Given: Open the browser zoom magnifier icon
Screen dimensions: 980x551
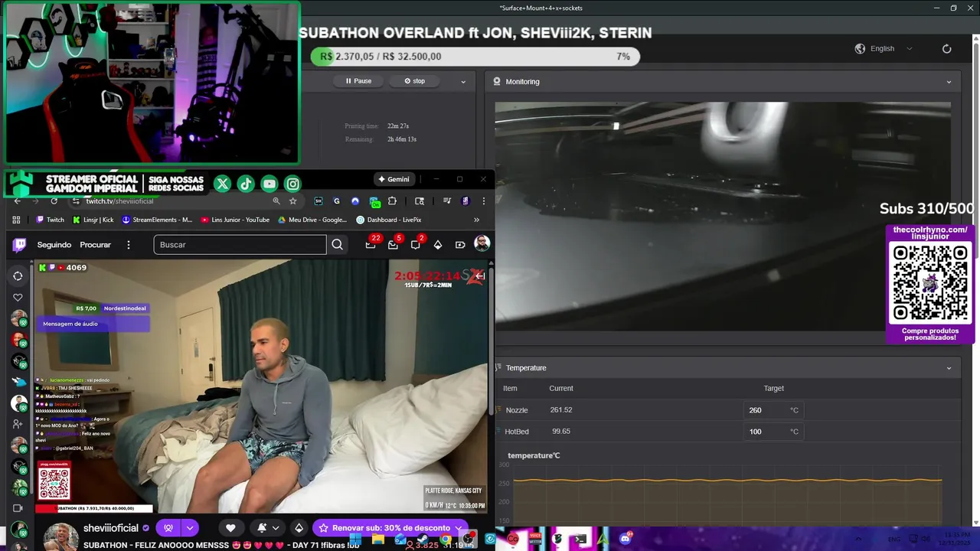Looking at the screenshot, I should (x=276, y=201).
